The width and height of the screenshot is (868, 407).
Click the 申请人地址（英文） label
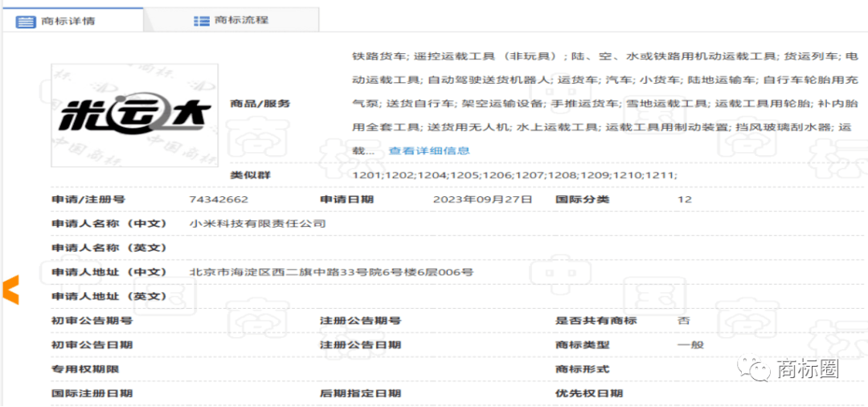[x=109, y=296]
